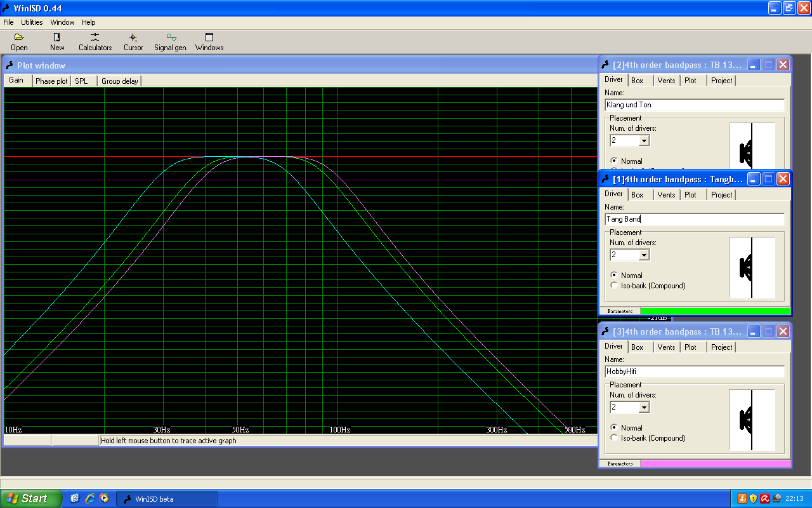Switch to the SPL tab
This screenshot has width=812, height=508.
click(82, 81)
